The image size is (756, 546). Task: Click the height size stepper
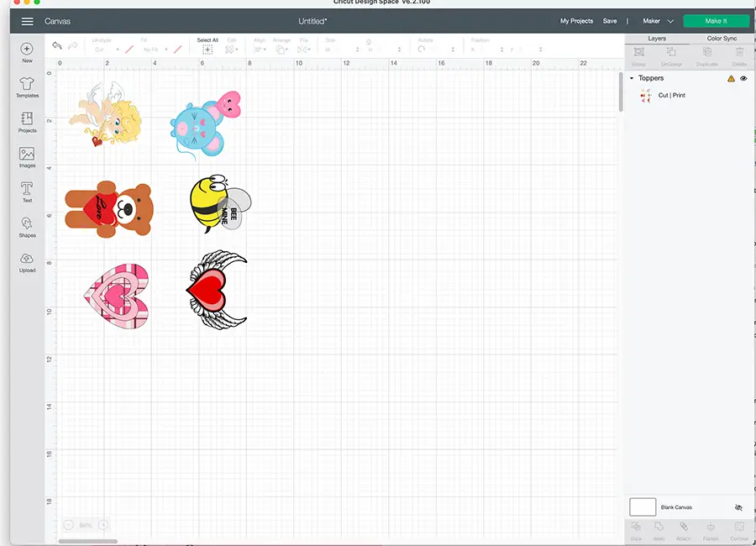click(x=399, y=50)
